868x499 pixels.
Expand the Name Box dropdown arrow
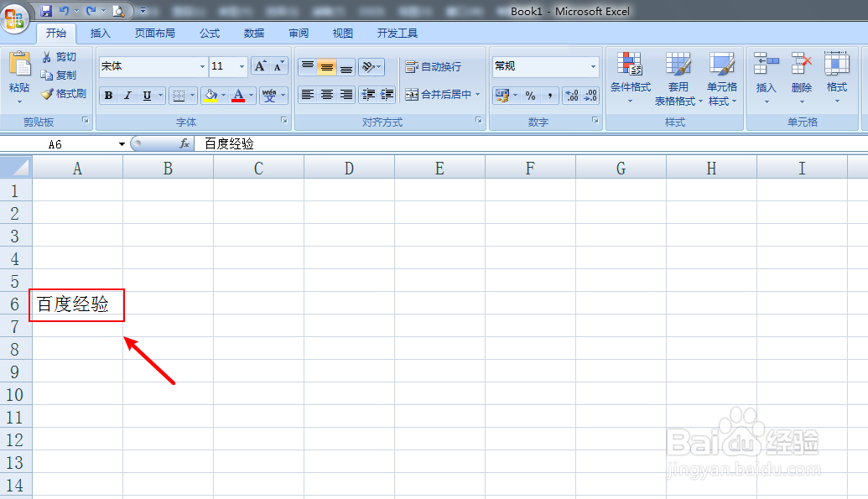click(122, 144)
